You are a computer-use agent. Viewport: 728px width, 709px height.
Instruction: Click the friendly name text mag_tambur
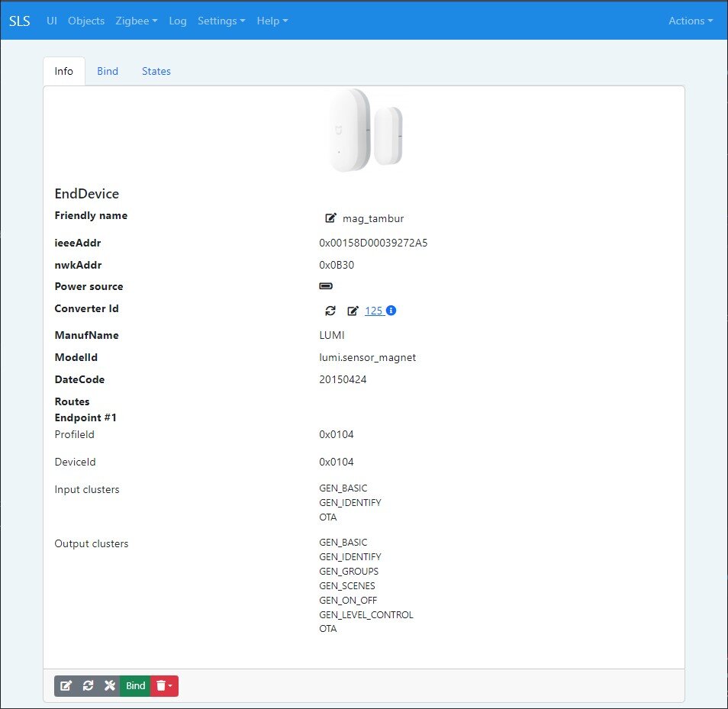pyautogui.click(x=373, y=219)
